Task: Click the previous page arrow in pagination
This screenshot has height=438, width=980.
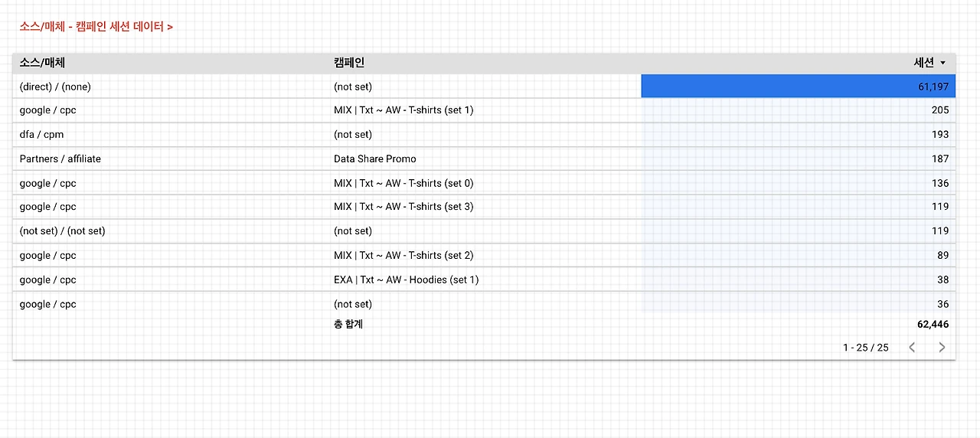Action: coord(912,348)
